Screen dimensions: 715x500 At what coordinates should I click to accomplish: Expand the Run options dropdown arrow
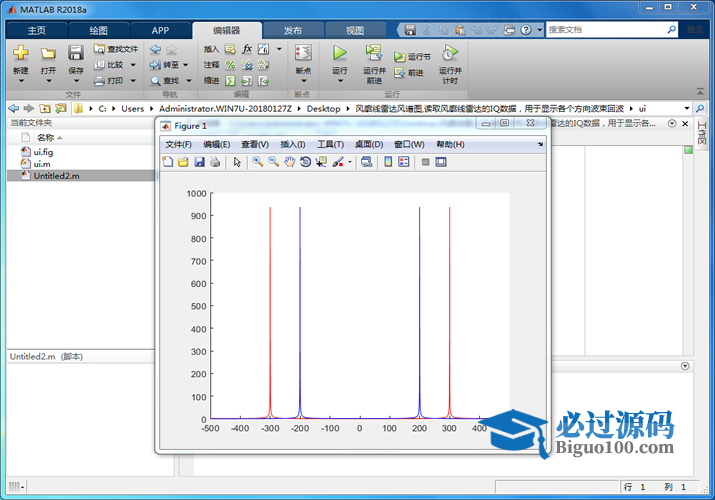(340, 81)
